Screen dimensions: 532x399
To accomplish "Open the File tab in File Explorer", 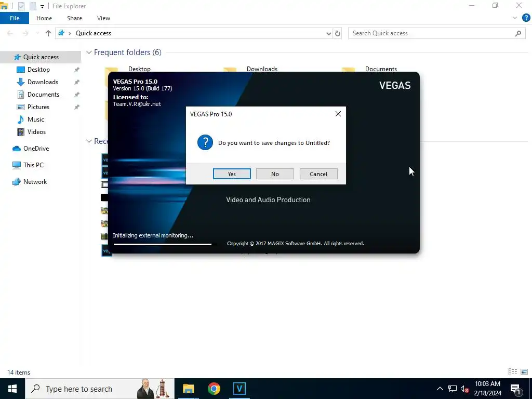I will 15,18.
